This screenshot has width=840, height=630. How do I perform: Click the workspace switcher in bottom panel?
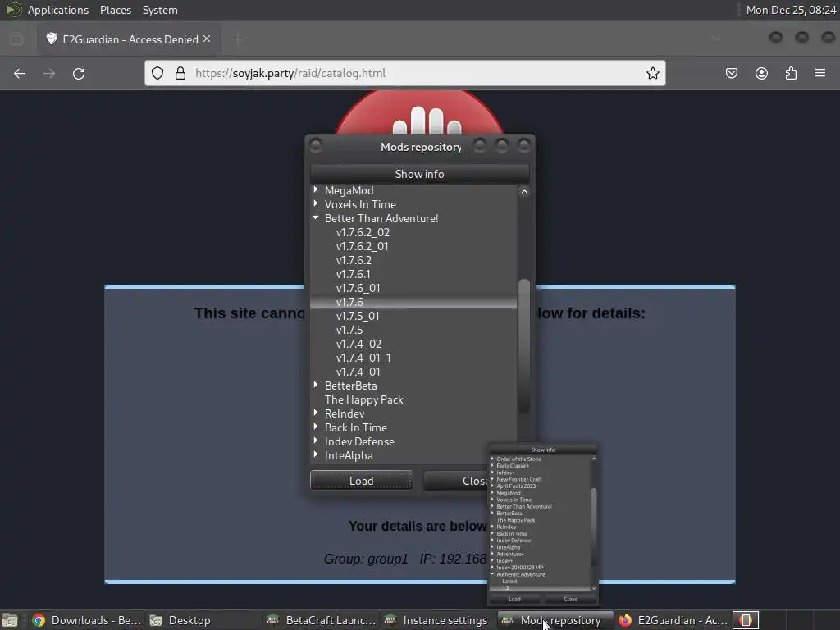pos(745,620)
